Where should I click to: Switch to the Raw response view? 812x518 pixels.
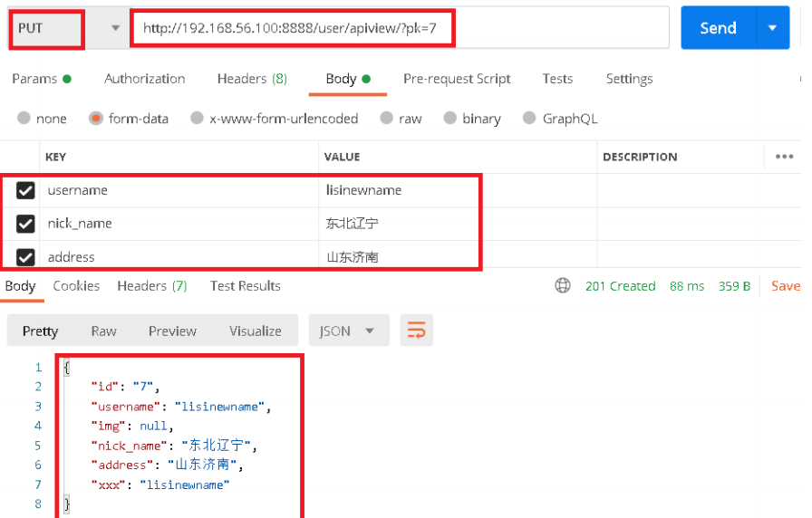pos(103,331)
